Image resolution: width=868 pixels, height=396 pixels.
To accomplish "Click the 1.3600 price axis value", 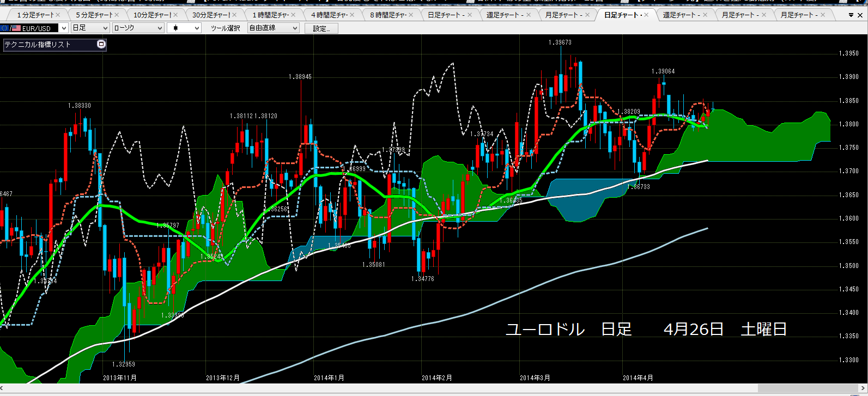I will [x=849, y=218].
